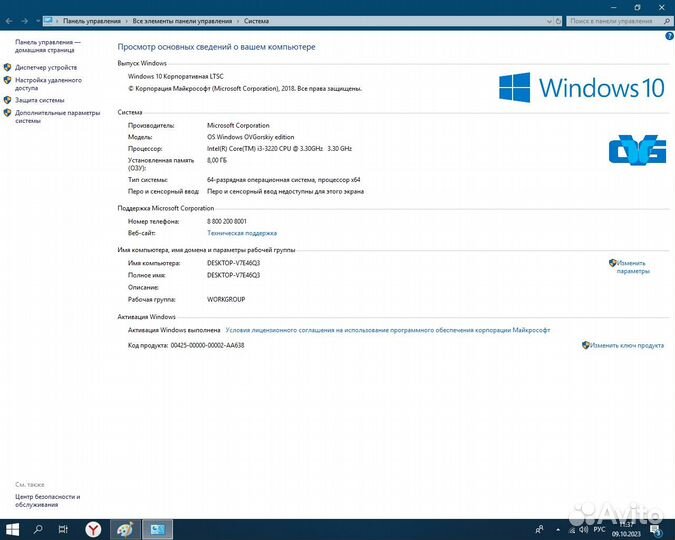
Task: Click shield icon beside Изменить параметры
Action: [x=613, y=263]
